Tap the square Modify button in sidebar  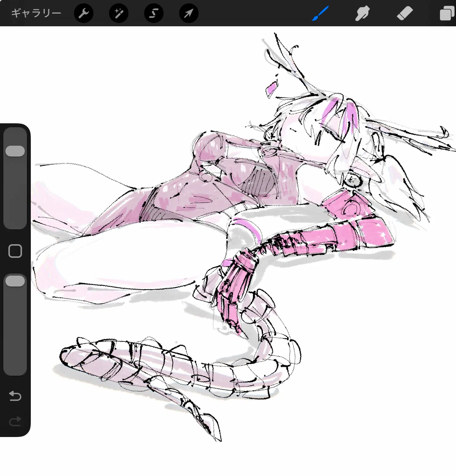click(x=15, y=251)
